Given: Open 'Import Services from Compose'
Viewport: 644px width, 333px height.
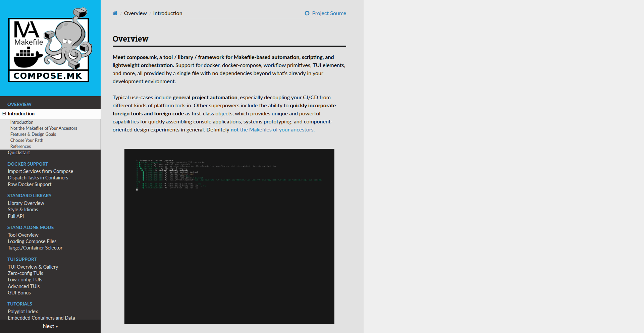Looking at the screenshot, I should 40,171.
